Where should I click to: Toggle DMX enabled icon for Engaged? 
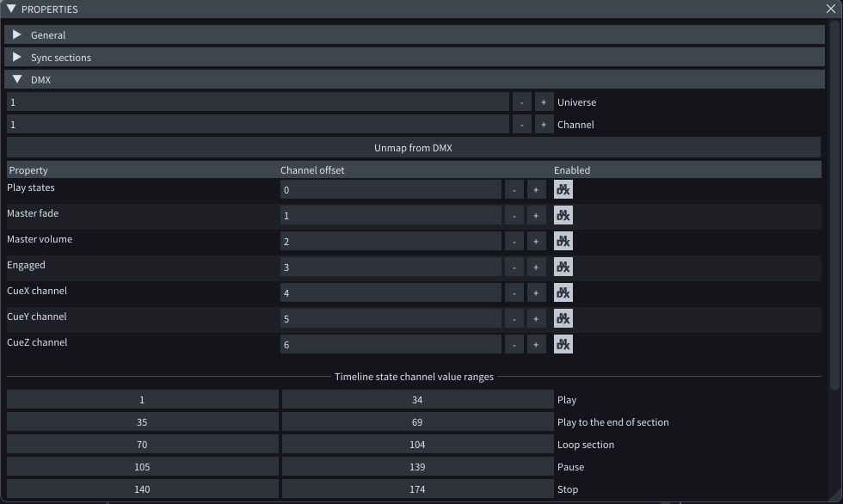[563, 267]
